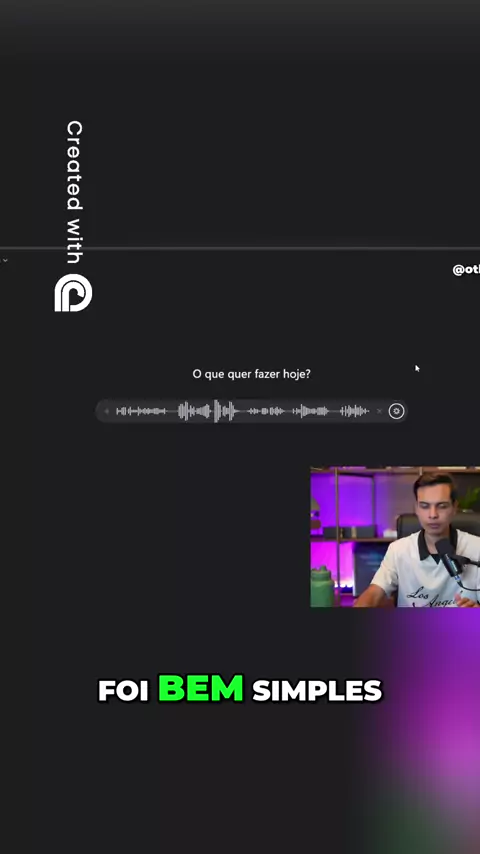Open the @ot handle at right edge

point(466,270)
